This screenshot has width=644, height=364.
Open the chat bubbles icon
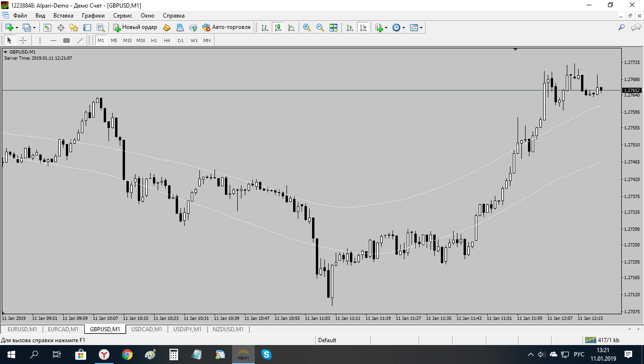pyautogui.click(x=636, y=27)
